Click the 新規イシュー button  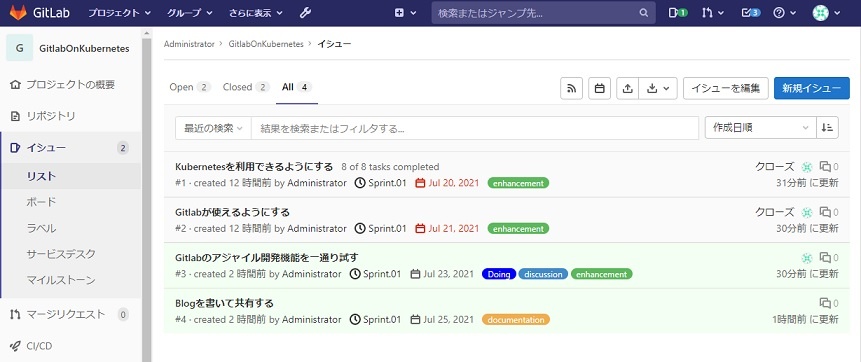pyautogui.click(x=812, y=88)
